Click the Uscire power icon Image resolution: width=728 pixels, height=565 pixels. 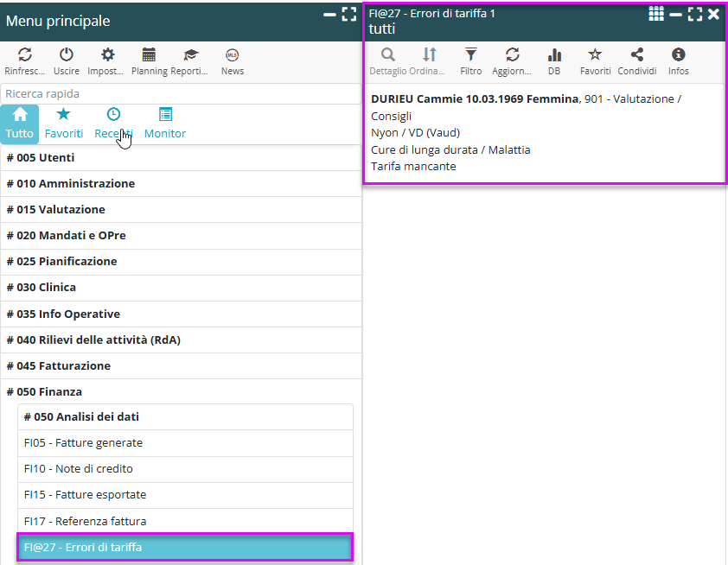pos(67,54)
